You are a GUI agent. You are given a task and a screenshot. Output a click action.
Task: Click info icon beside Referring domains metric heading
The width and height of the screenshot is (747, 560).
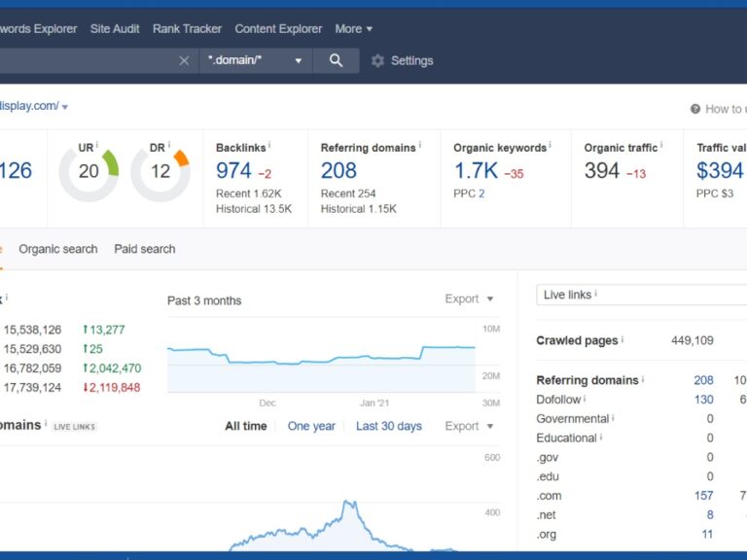pyautogui.click(x=420, y=144)
